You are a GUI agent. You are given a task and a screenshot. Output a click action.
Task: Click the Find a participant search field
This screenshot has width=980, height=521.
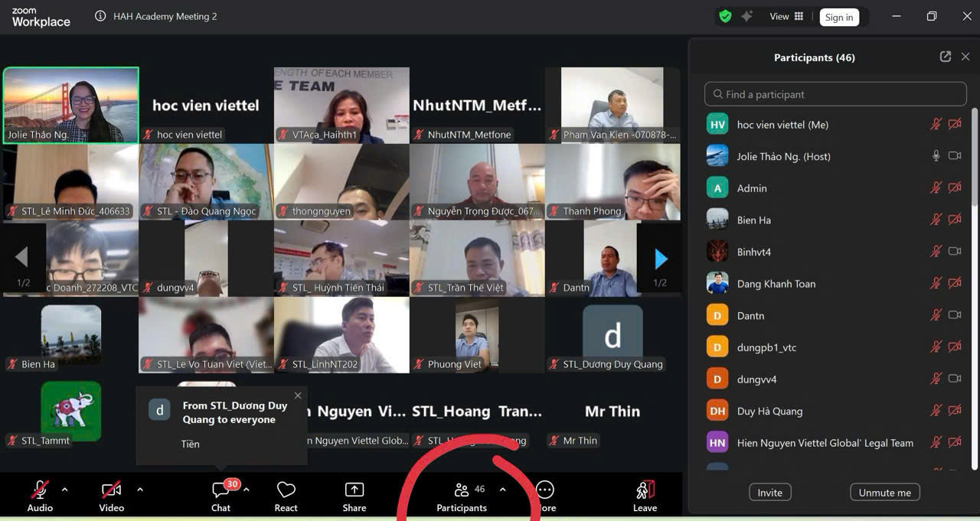[x=835, y=94]
